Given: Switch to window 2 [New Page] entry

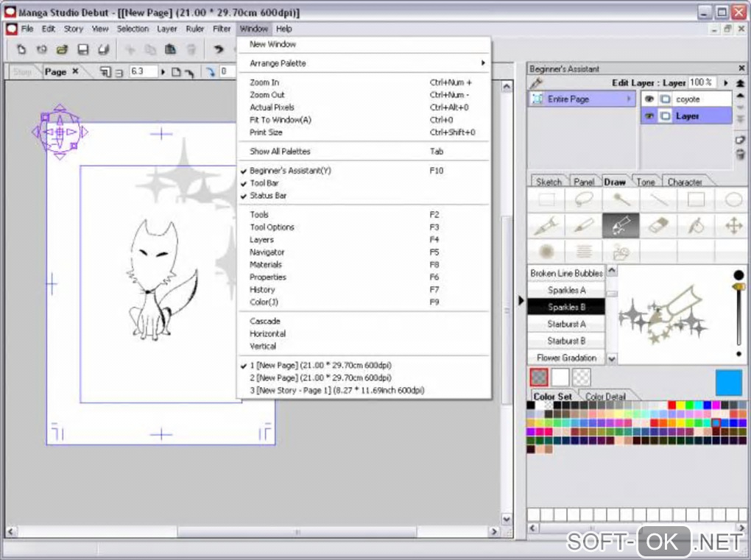Looking at the screenshot, I should coord(364,378).
